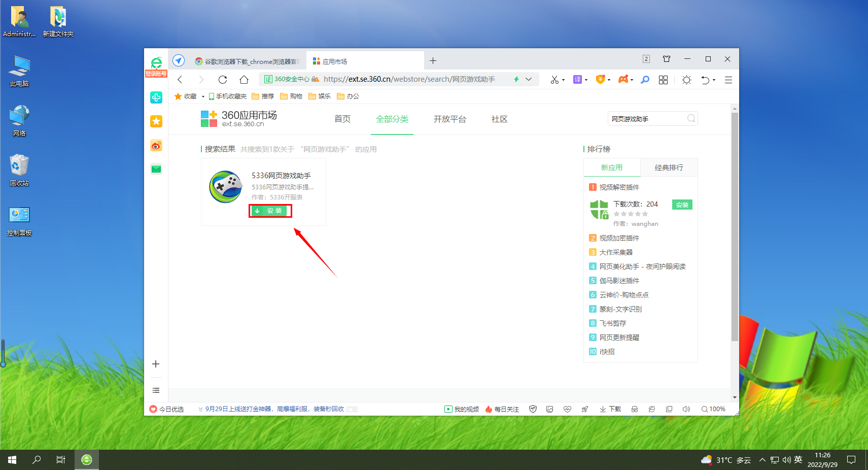The height and width of the screenshot is (470, 868).
Task: Open 云神价-购物点点 ranking entry
Action: coord(624,295)
